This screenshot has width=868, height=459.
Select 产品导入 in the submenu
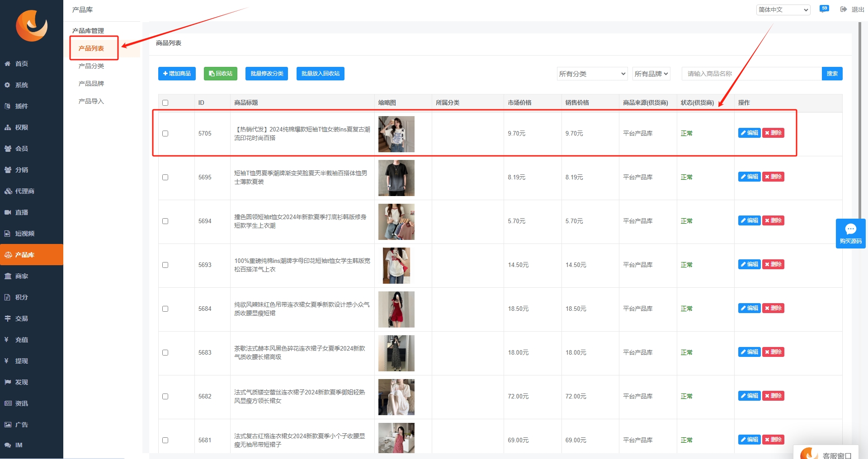91,101
